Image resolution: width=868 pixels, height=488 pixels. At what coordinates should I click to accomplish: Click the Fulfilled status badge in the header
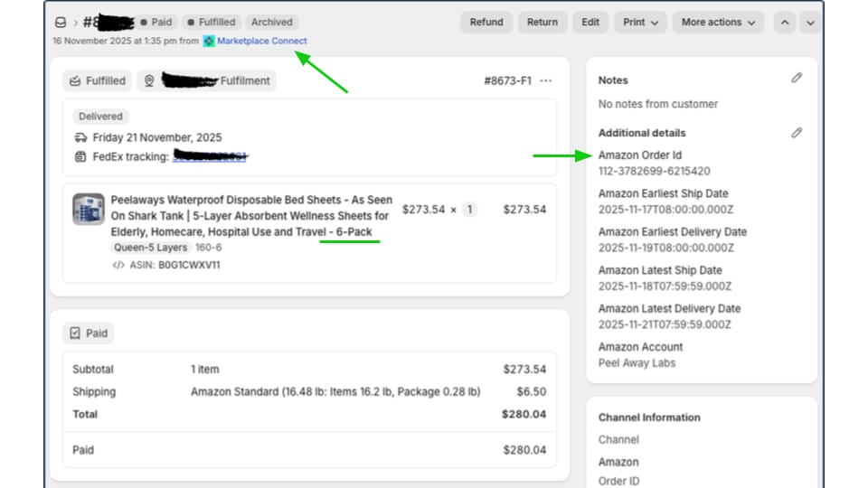(212, 22)
